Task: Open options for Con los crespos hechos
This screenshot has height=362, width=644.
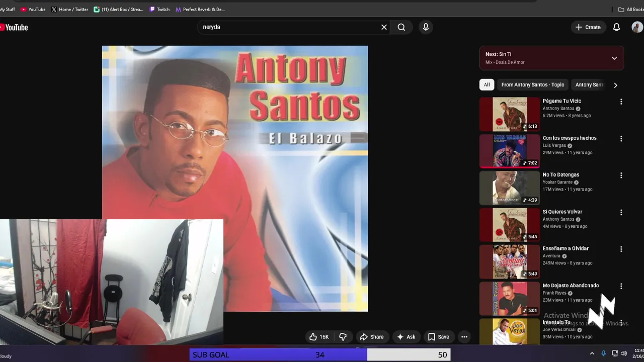Action: pyautogui.click(x=621, y=139)
